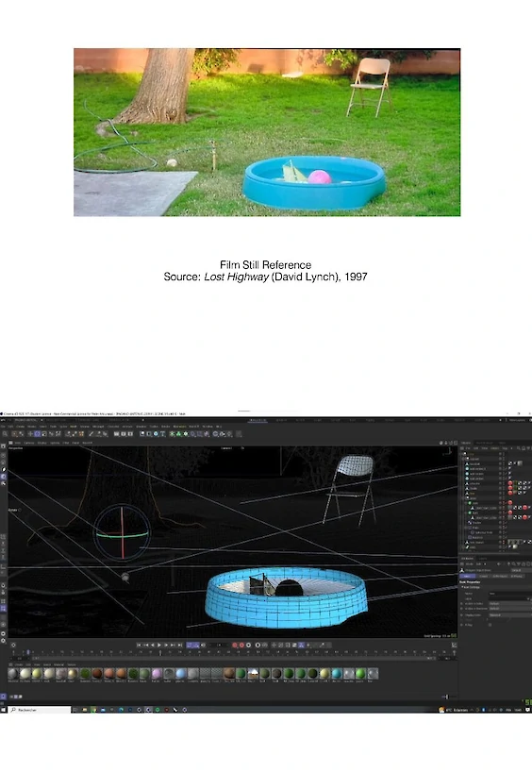Open the Material Manager Create menu
Viewport: 532px width, 773px height.
click(18, 664)
